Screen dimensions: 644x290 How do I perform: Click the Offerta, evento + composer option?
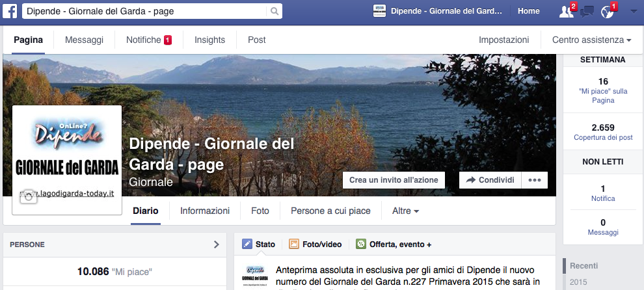(394, 244)
